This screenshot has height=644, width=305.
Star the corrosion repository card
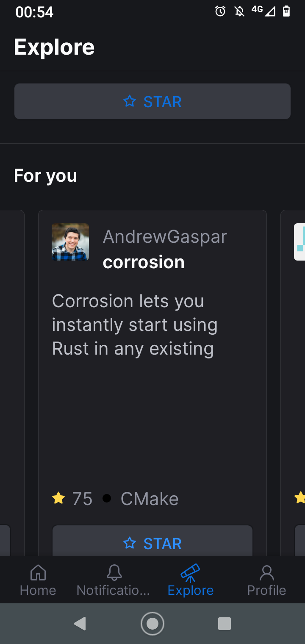point(152,543)
